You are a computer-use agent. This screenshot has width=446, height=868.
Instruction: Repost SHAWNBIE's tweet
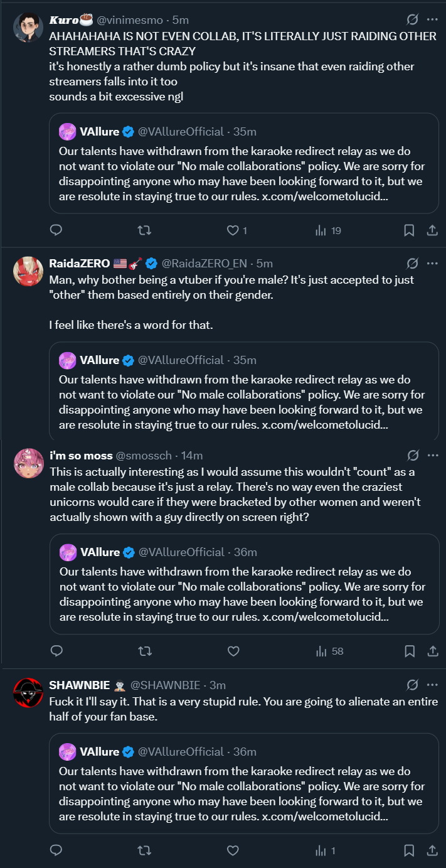click(x=144, y=850)
